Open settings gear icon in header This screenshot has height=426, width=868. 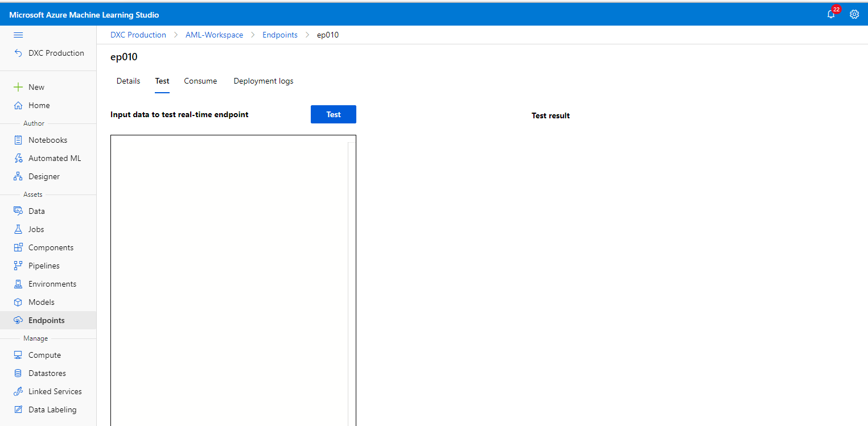coord(854,15)
